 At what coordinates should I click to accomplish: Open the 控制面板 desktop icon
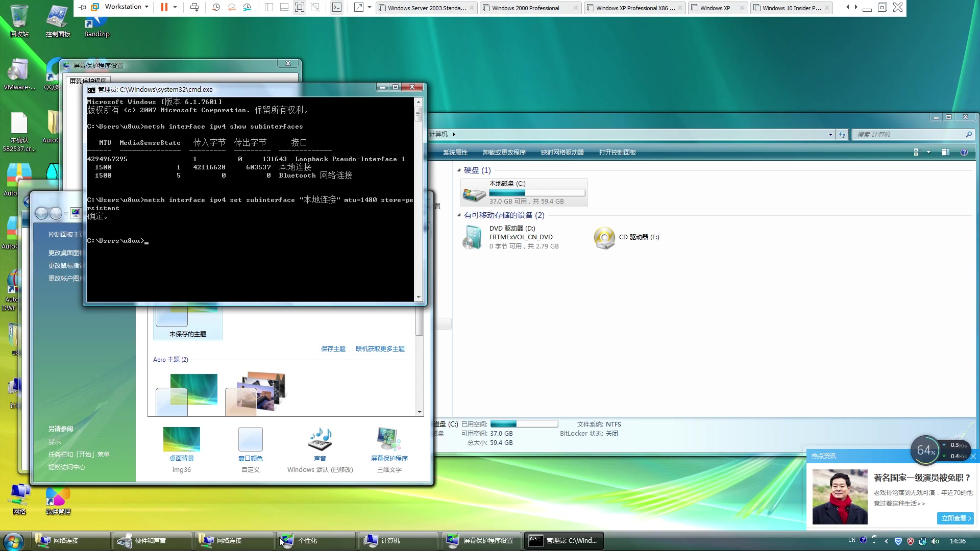pyautogui.click(x=58, y=20)
